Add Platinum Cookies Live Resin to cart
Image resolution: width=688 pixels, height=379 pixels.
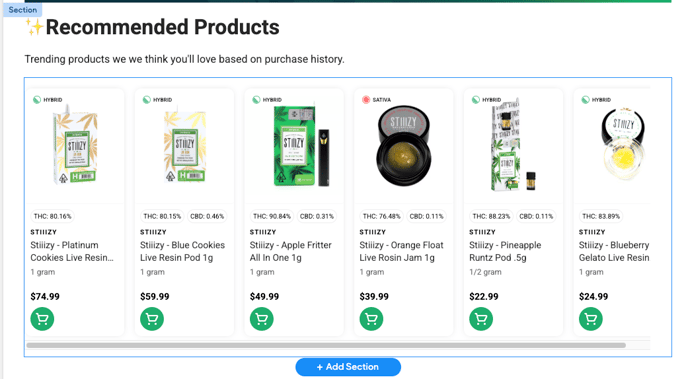tap(42, 319)
